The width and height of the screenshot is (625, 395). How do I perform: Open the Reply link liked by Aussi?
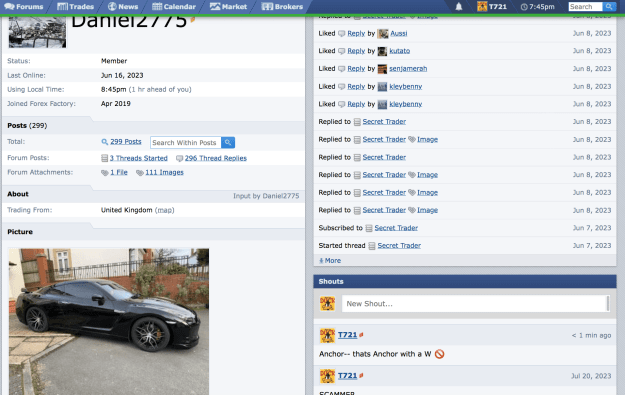356,33
